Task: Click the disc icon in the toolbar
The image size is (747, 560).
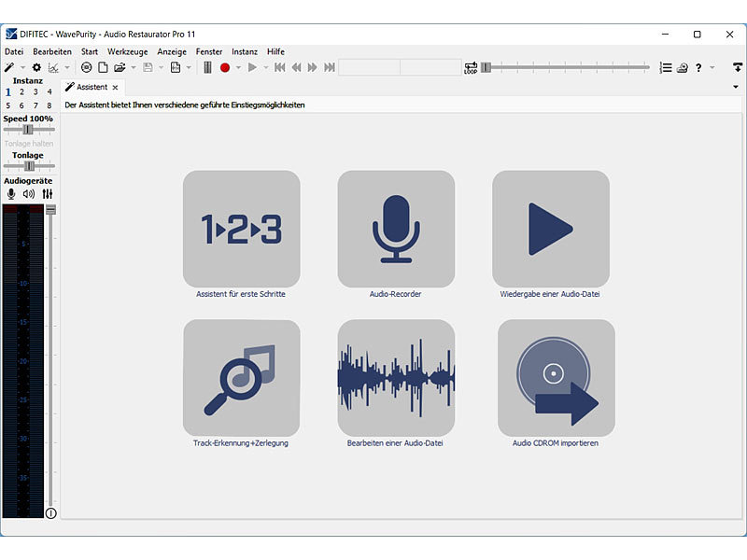Action: point(86,67)
